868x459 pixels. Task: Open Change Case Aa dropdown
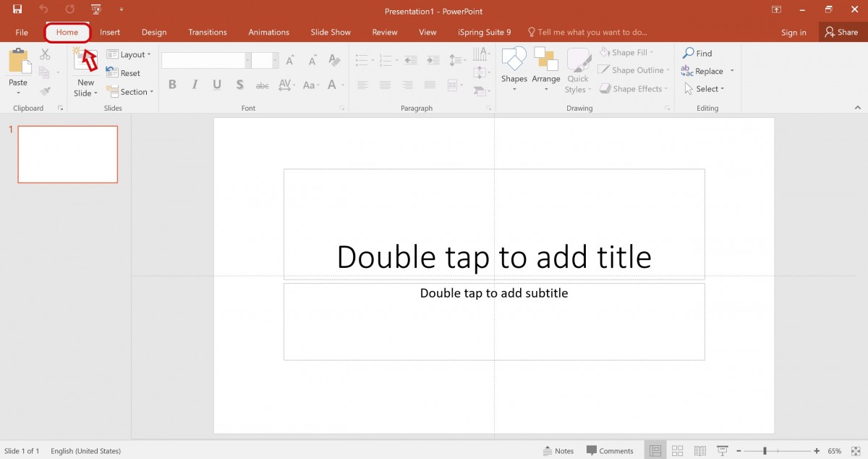pos(311,85)
